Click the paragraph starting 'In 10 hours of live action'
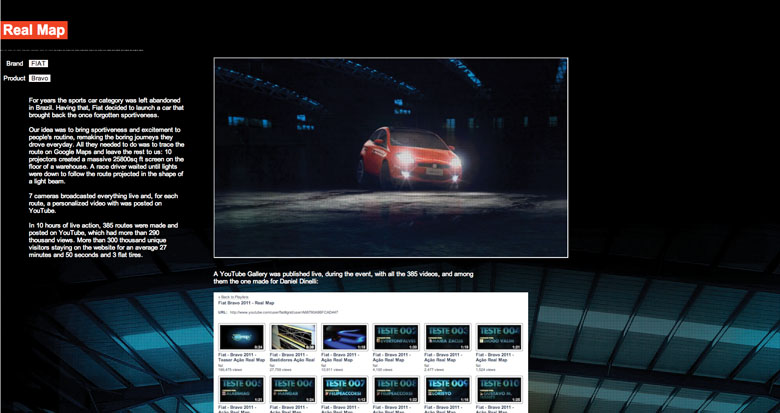This screenshot has width=780, height=413. [103, 240]
